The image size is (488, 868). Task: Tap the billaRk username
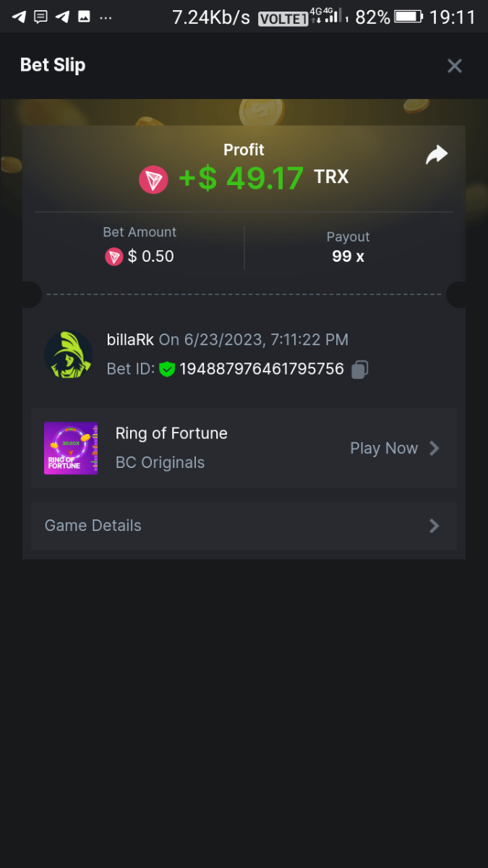pyautogui.click(x=130, y=339)
